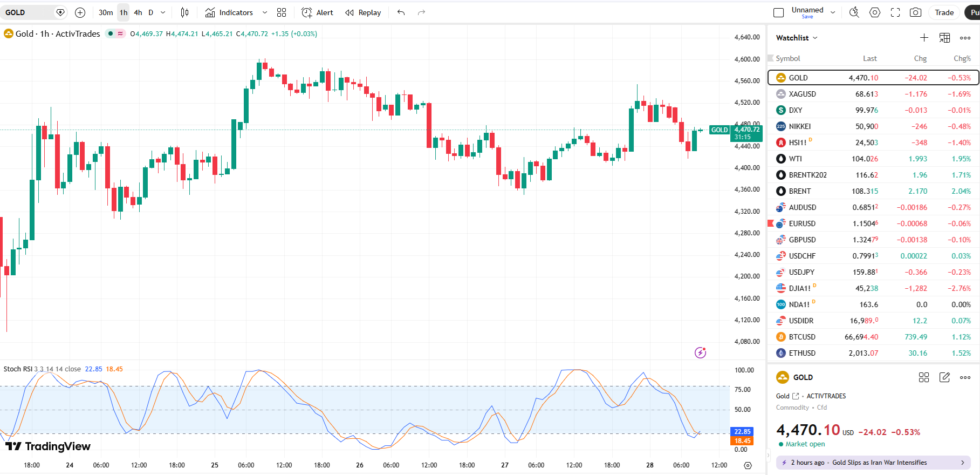Enter fullscreen chart mode
The image size is (980, 475).
coord(895,12)
